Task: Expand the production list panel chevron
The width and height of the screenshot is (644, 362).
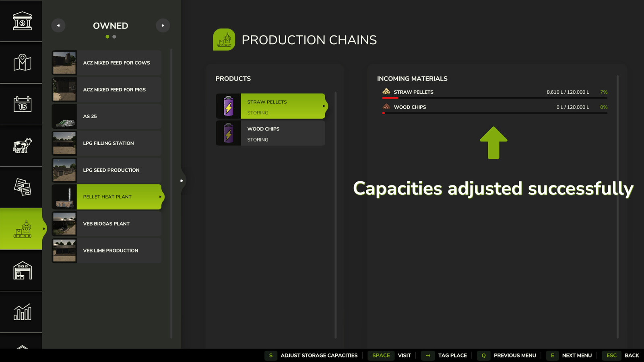Action: coord(182,181)
